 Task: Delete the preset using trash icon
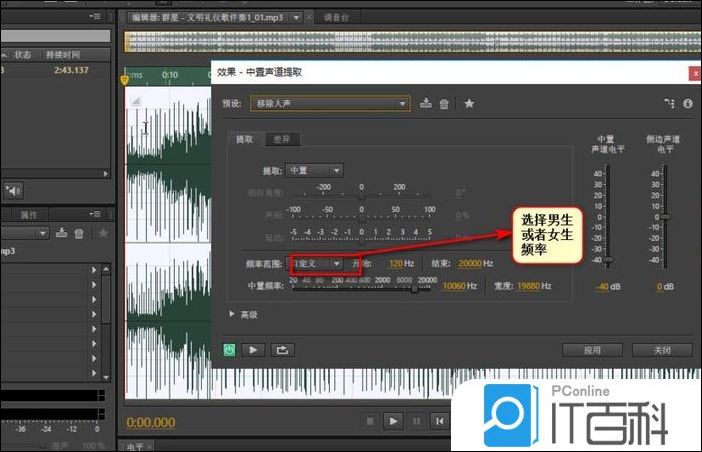444,103
